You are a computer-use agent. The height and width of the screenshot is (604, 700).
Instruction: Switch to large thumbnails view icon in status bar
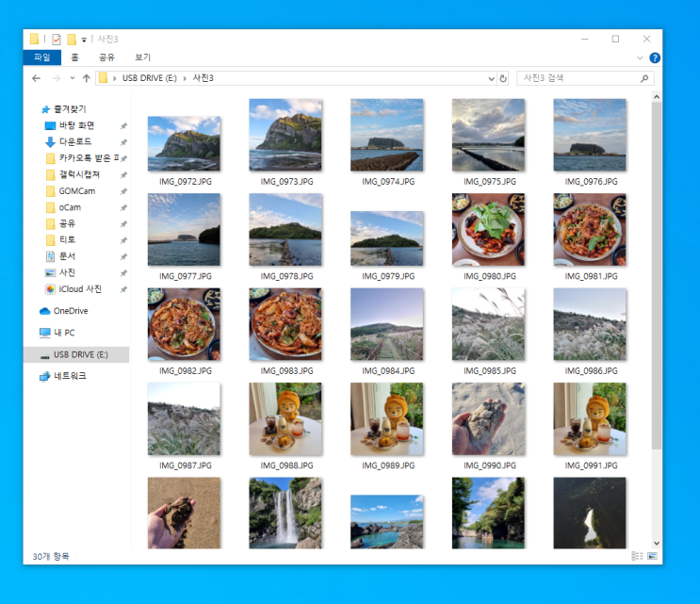(x=652, y=556)
